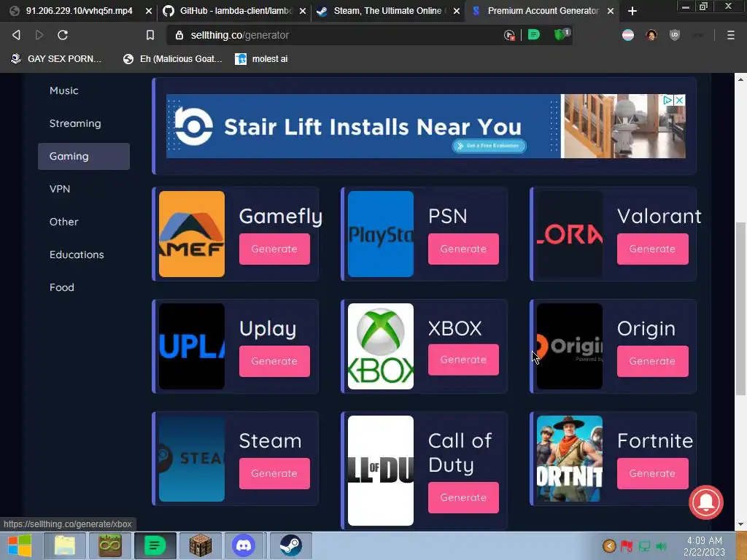The image size is (747, 560).
Task: Click the Steam logo thumbnail
Action: [192, 459]
